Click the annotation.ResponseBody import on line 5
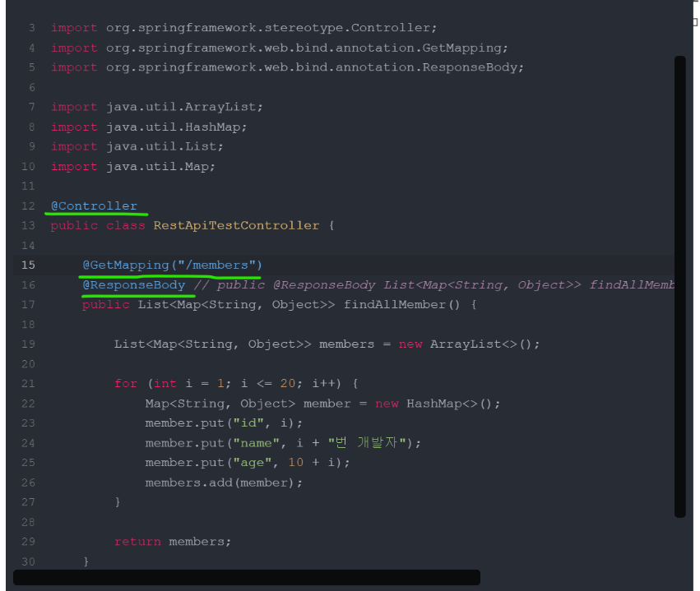 coord(287,67)
